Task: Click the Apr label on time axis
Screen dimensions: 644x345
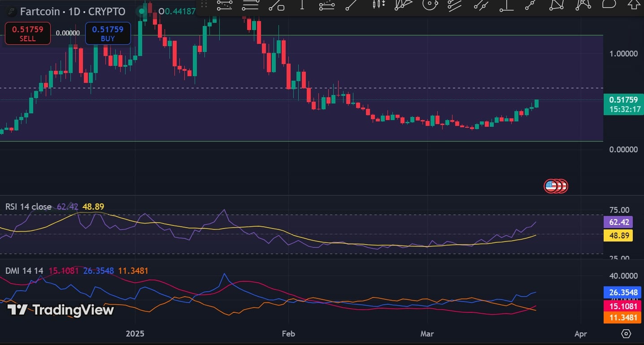Action: pyautogui.click(x=581, y=334)
